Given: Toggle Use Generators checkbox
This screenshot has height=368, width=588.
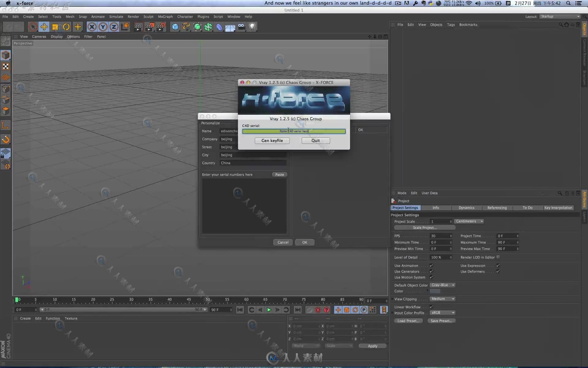Looking at the screenshot, I should [x=431, y=271].
